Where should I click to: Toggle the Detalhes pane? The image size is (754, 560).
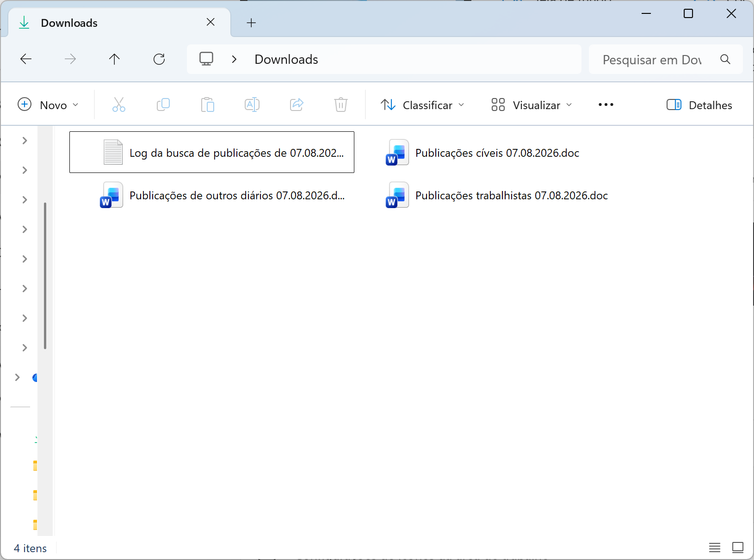(699, 105)
